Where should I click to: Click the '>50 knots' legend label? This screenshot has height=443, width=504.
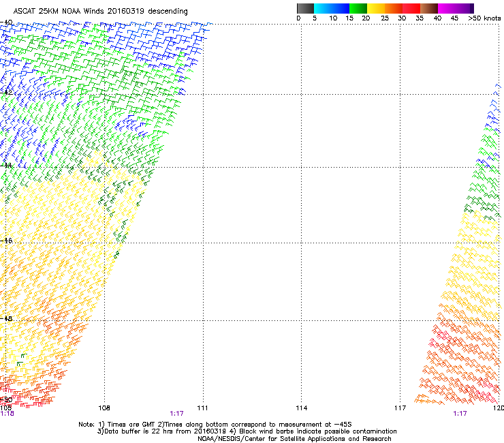[x=484, y=18]
